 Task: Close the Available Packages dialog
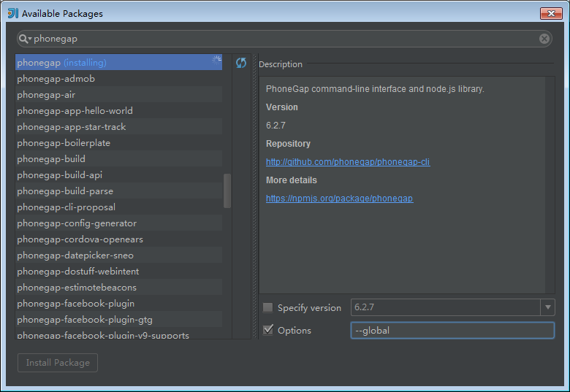pos(551,13)
